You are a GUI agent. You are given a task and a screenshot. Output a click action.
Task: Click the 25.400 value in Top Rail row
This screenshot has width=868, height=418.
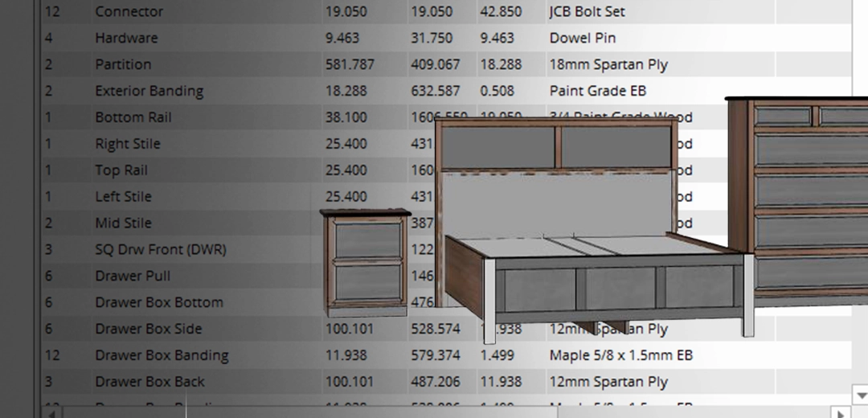(346, 170)
